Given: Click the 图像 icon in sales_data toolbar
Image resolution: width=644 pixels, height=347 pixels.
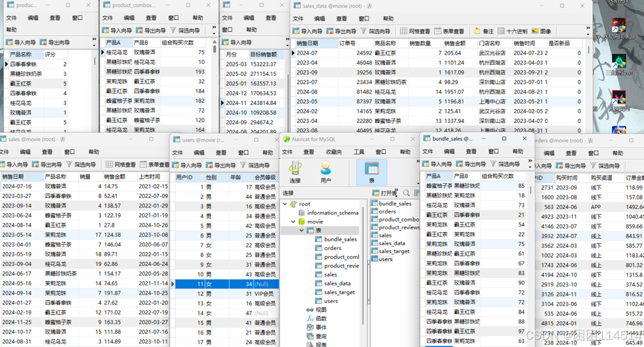Looking at the screenshot, I should tap(541, 31).
